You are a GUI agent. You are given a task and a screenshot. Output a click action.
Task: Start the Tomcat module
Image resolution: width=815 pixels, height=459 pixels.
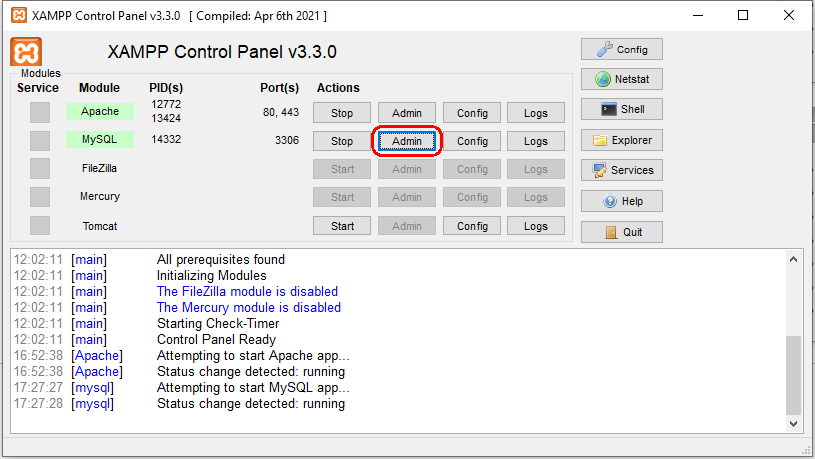pos(342,226)
